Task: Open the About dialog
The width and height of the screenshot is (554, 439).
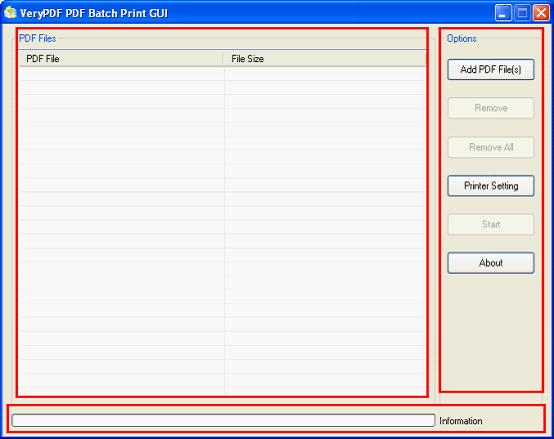Action: (x=491, y=263)
